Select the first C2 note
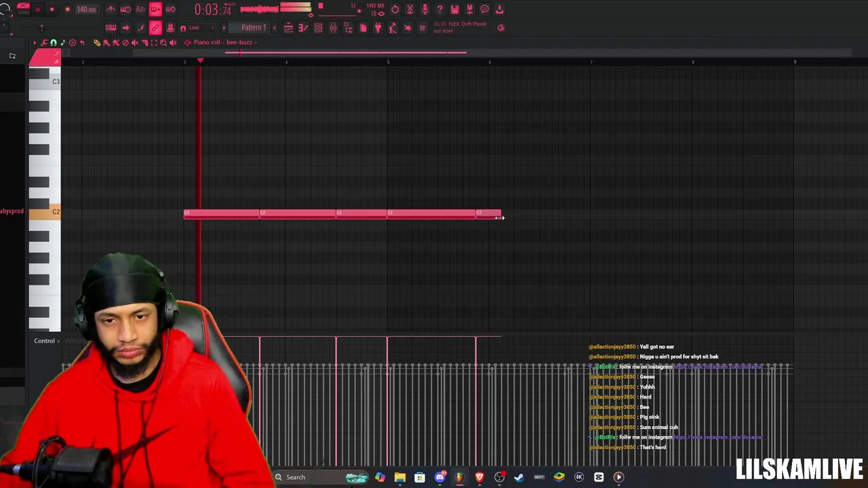Screen dimensions: 868x488 pos(222,214)
